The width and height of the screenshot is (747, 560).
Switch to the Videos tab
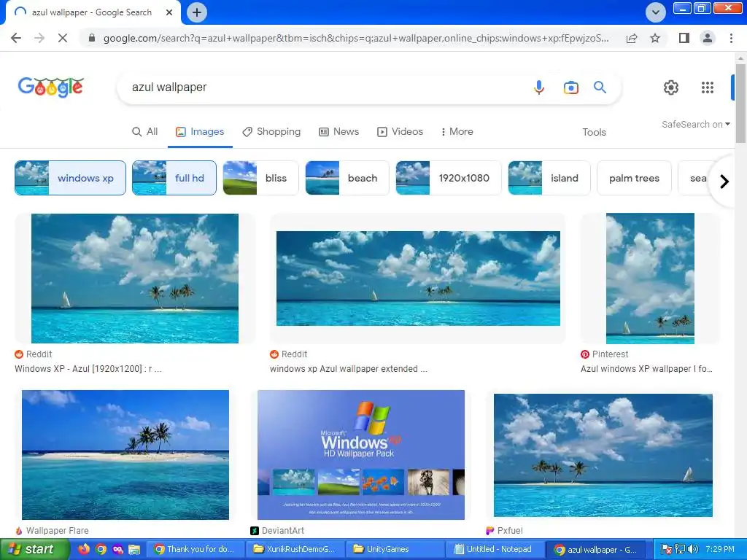coord(400,132)
